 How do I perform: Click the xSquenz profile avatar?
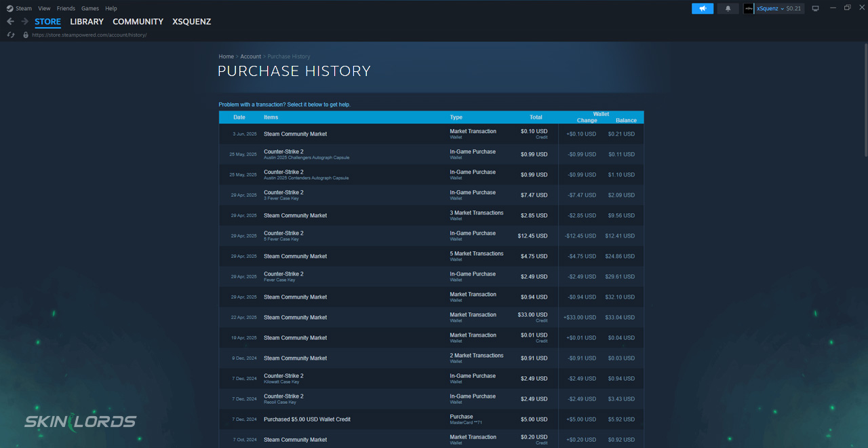749,8
